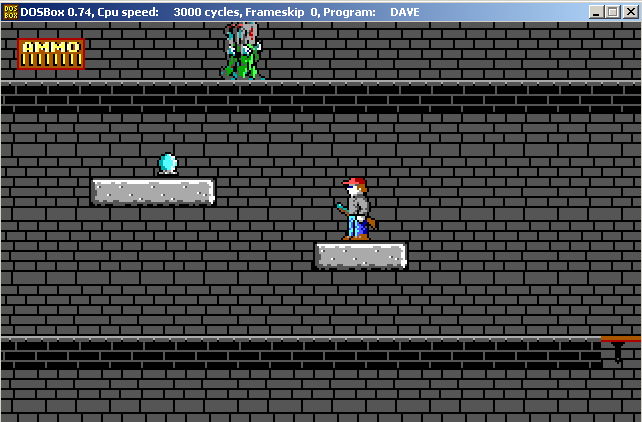Click the 'DOSBox 0.74' title bar text
Screen dimensions: 642x422
[57, 12]
